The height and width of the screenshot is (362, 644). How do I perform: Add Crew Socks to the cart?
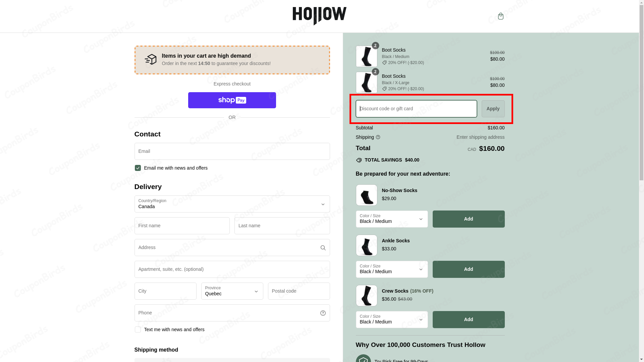tap(468, 319)
